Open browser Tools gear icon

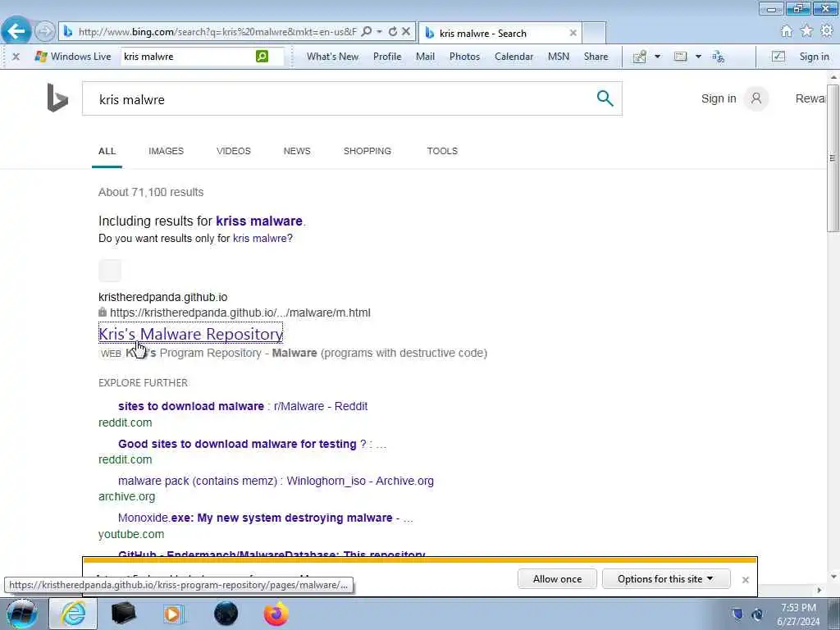click(x=827, y=31)
